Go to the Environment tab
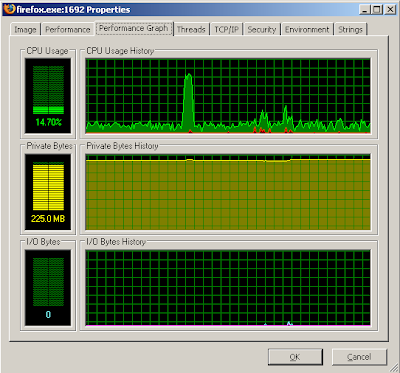The image size is (400, 373). tap(307, 29)
